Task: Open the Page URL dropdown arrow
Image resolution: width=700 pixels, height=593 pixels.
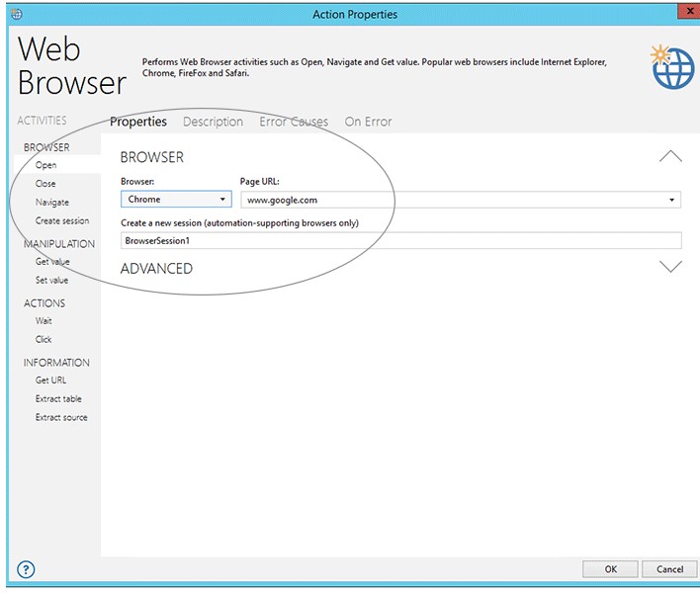Action: tap(671, 200)
